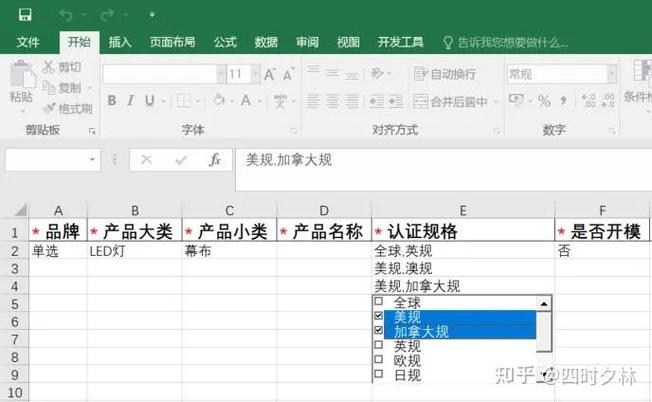Click the increase indent icon
Viewport: 652px width, 402px height.
pos(395,101)
